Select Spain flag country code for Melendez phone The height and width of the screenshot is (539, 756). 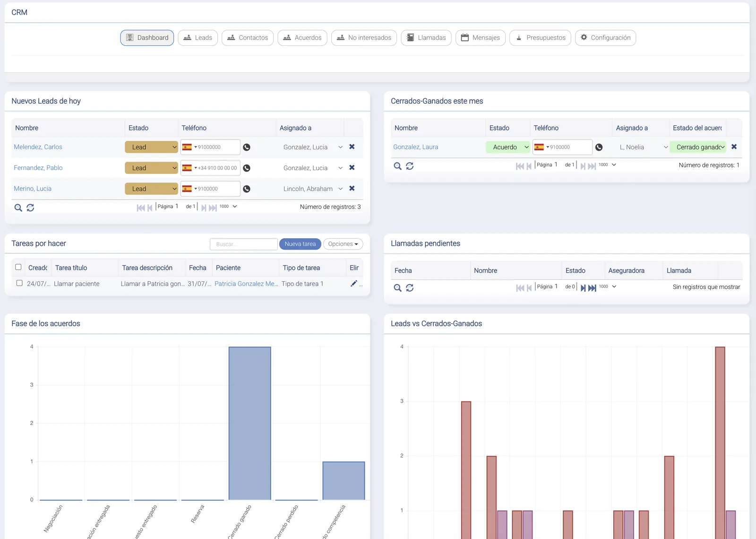pos(189,147)
